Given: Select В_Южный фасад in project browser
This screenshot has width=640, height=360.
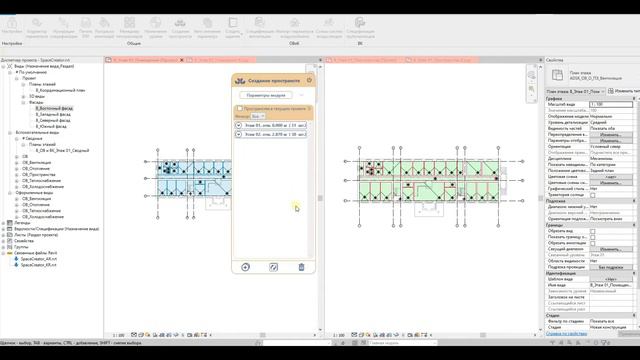Looking at the screenshot, I should [x=51, y=127].
